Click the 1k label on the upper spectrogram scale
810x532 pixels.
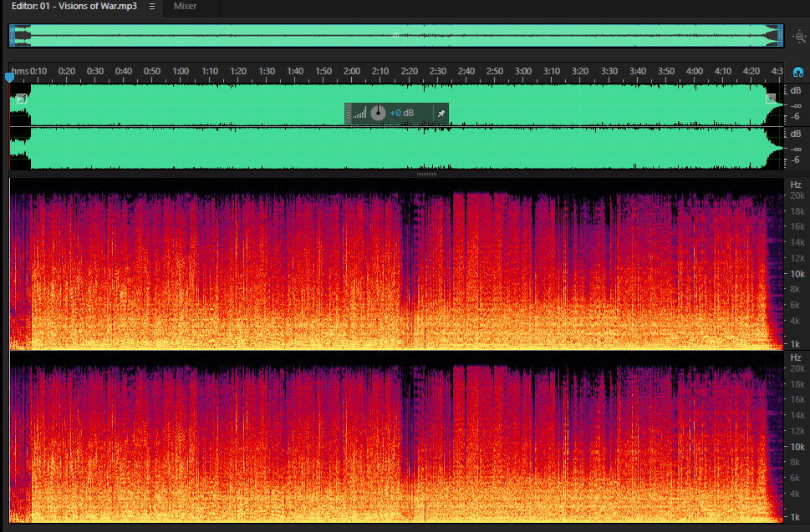click(x=795, y=344)
